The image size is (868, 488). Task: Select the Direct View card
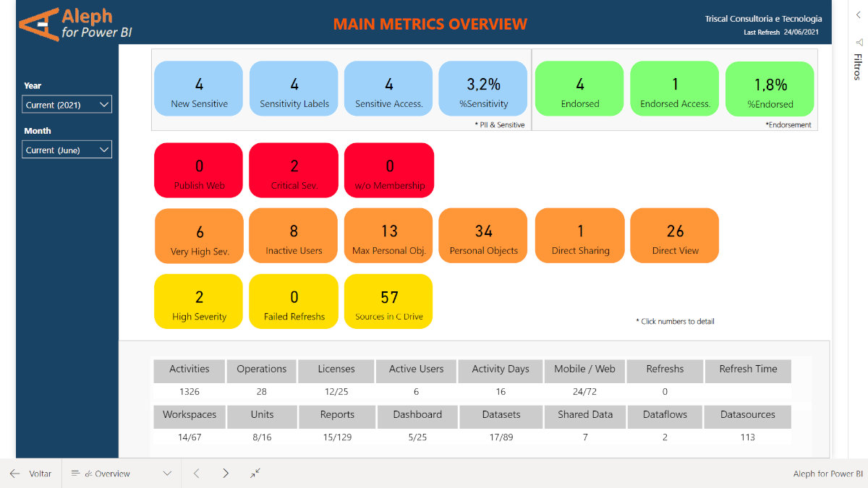click(x=674, y=235)
